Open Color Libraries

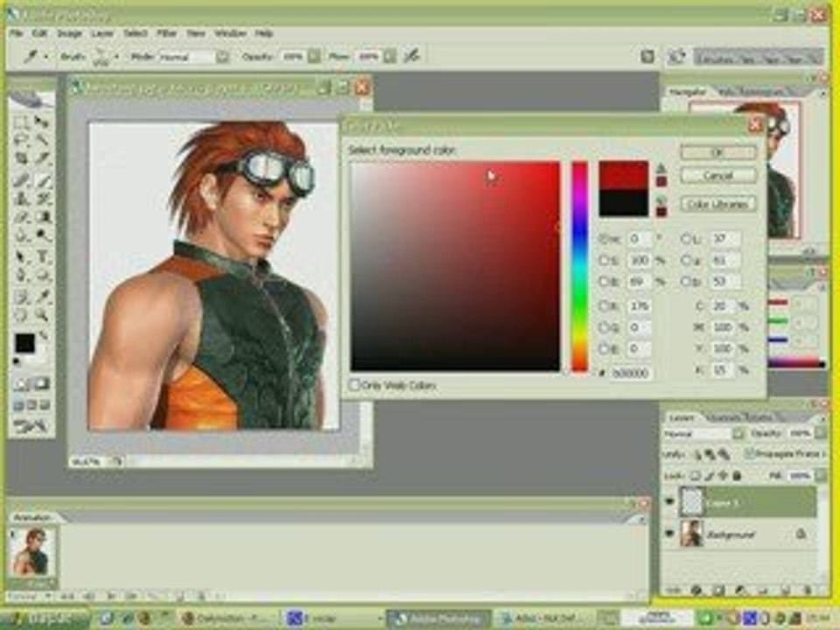[718, 204]
